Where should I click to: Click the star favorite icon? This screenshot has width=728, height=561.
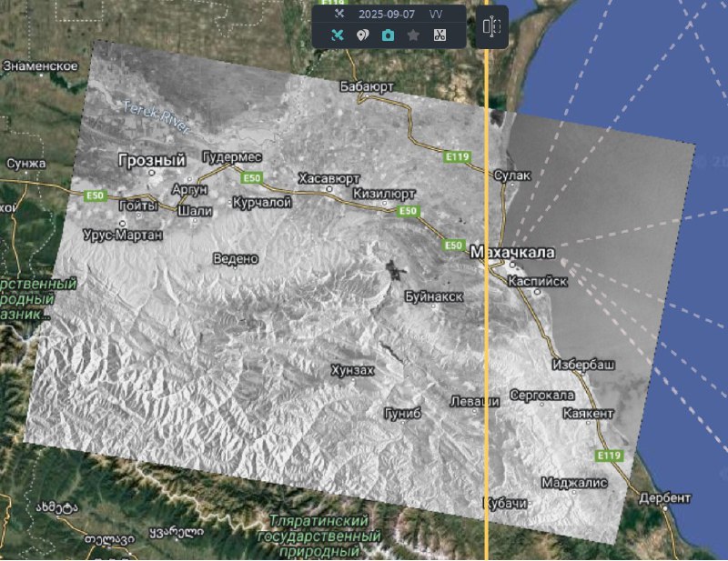coord(413,35)
